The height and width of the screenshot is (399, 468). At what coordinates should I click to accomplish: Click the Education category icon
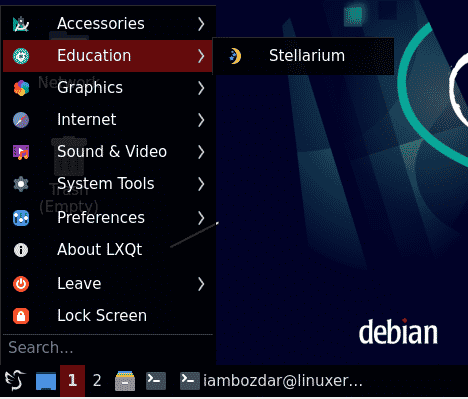tap(21, 56)
